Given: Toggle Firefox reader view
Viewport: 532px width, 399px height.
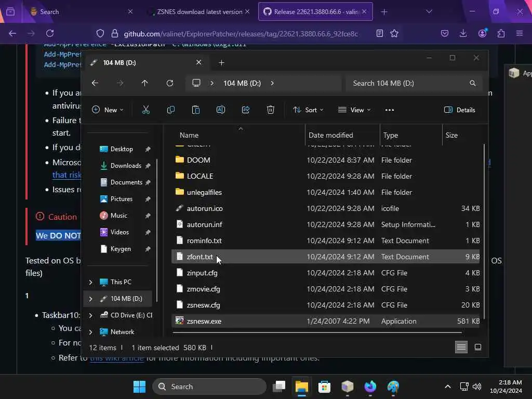Looking at the screenshot, I should pos(380,33).
